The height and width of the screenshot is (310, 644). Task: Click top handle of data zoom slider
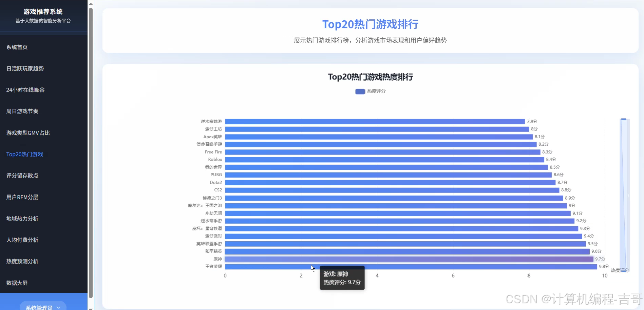pyautogui.click(x=624, y=119)
